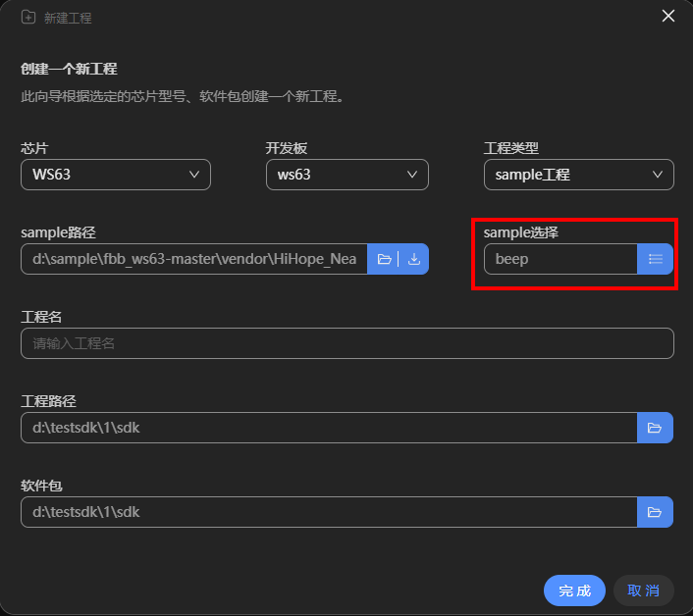Open the 工程类型 dropdown showing sample工程
The width and height of the screenshot is (693, 616).
click(578, 175)
